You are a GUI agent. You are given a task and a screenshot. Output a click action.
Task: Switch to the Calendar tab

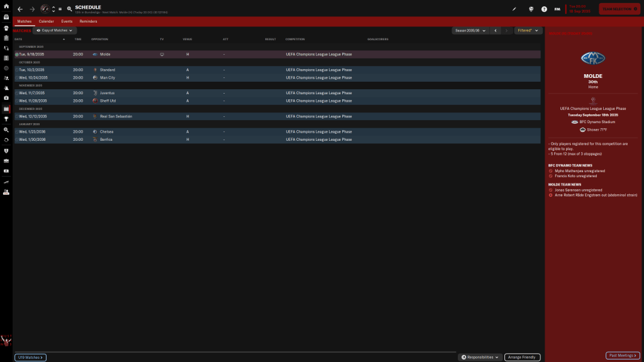47,21
